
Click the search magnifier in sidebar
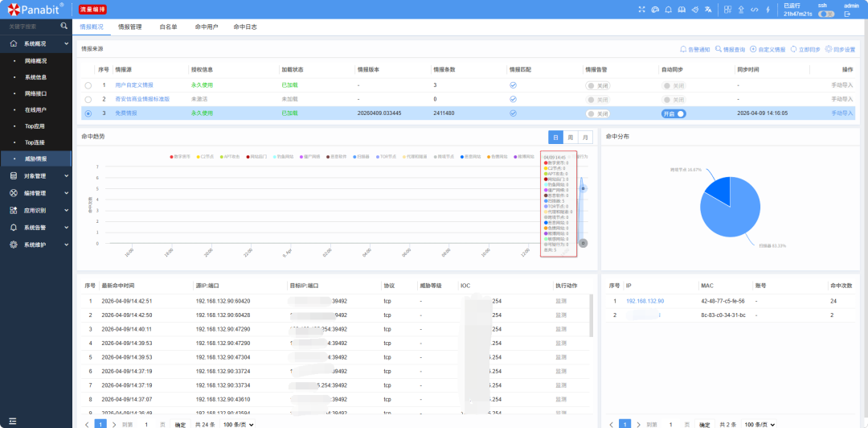(64, 26)
